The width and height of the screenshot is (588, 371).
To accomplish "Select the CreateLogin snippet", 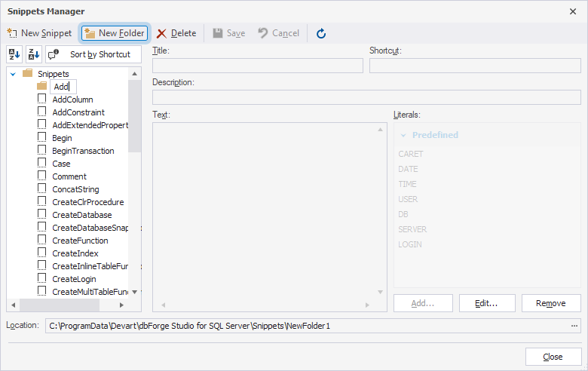I will pos(74,279).
